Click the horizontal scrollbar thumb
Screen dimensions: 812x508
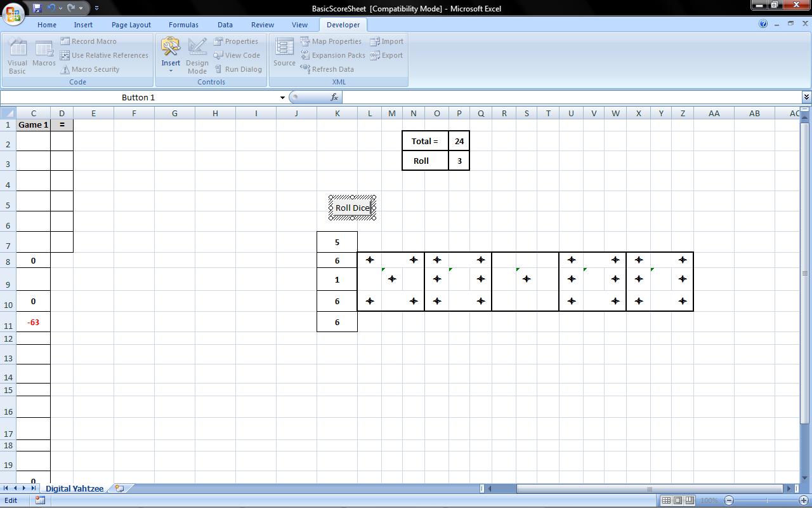650,488
